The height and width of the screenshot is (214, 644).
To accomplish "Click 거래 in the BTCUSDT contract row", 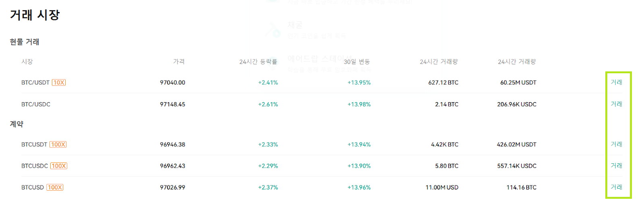I will (x=616, y=144).
